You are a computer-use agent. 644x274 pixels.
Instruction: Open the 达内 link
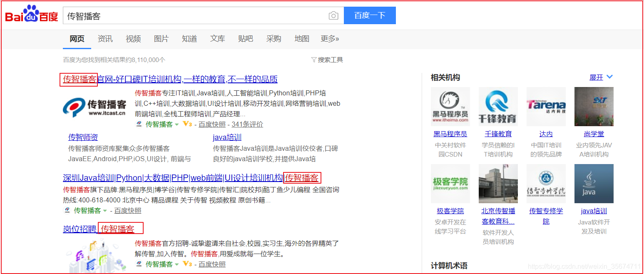pyautogui.click(x=546, y=134)
